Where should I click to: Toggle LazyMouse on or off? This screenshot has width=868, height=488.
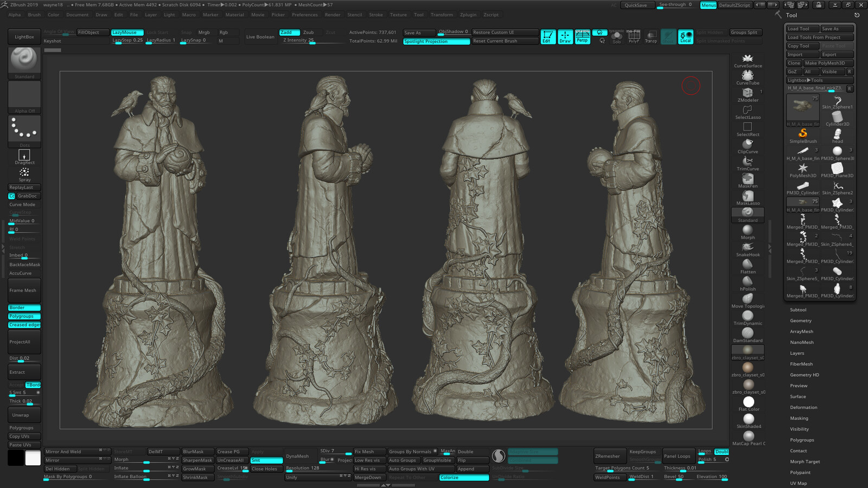tap(127, 33)
